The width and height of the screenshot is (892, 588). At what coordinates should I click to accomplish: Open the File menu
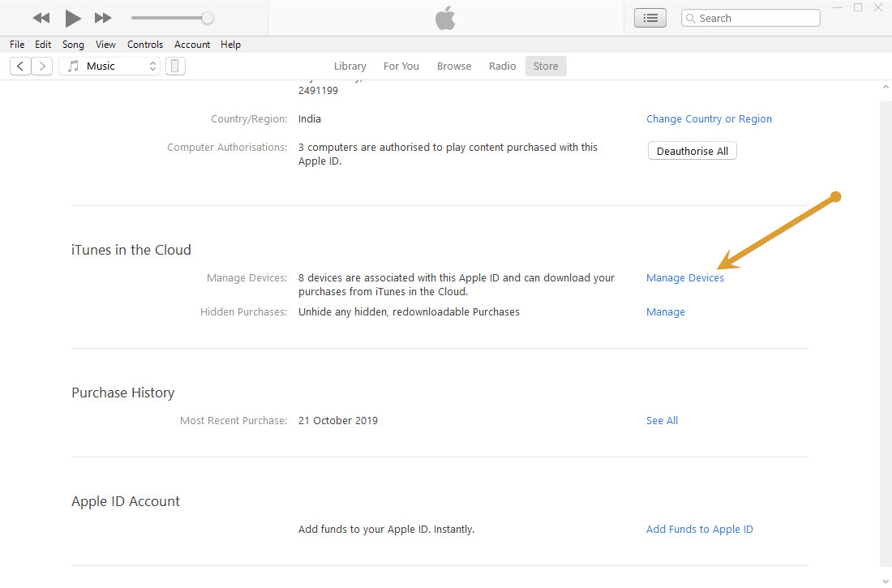coord(17,45)
